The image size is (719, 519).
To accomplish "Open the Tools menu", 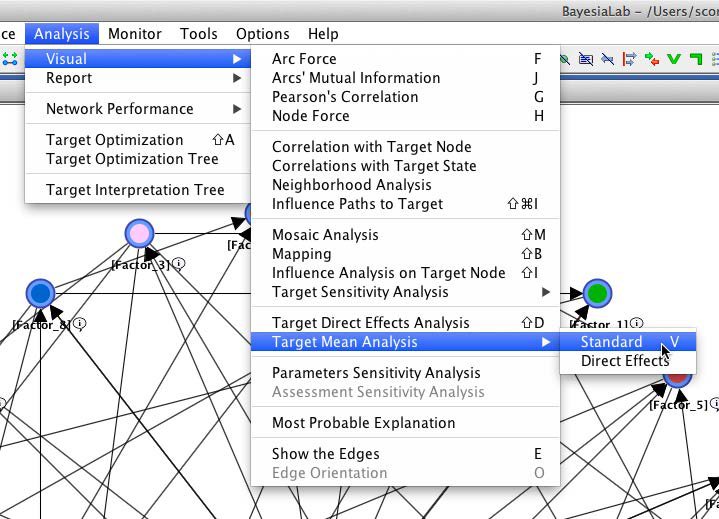I will (199, 33).
